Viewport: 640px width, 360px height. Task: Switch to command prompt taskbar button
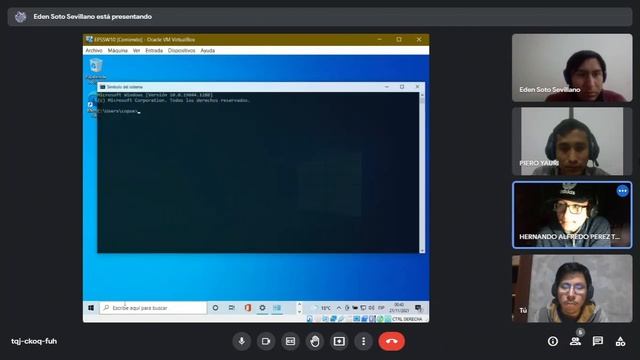pos(277,308)
